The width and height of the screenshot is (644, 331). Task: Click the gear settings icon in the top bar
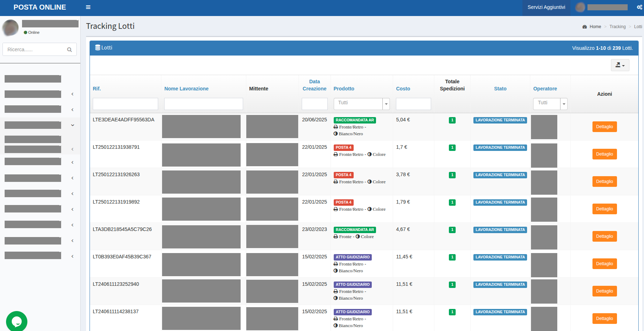[x=640, y=7]
